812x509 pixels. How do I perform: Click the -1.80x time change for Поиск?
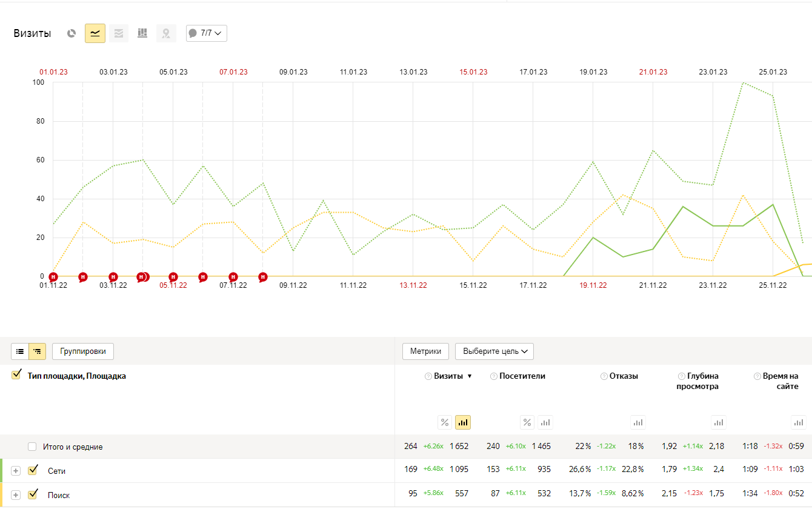(x=773, y=494)
